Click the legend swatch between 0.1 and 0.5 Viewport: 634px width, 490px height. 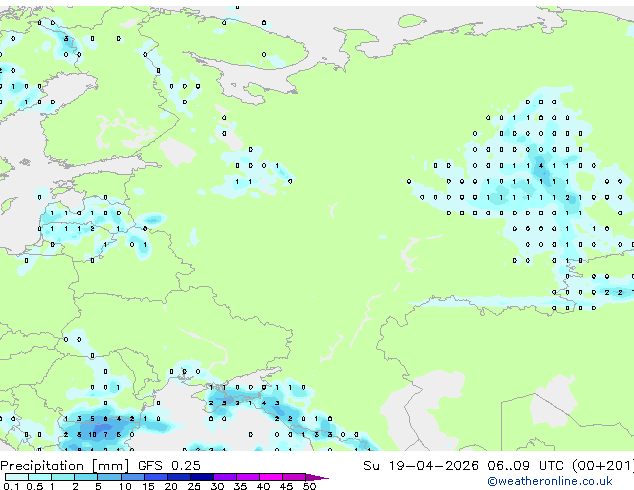[x=17, y=477]
